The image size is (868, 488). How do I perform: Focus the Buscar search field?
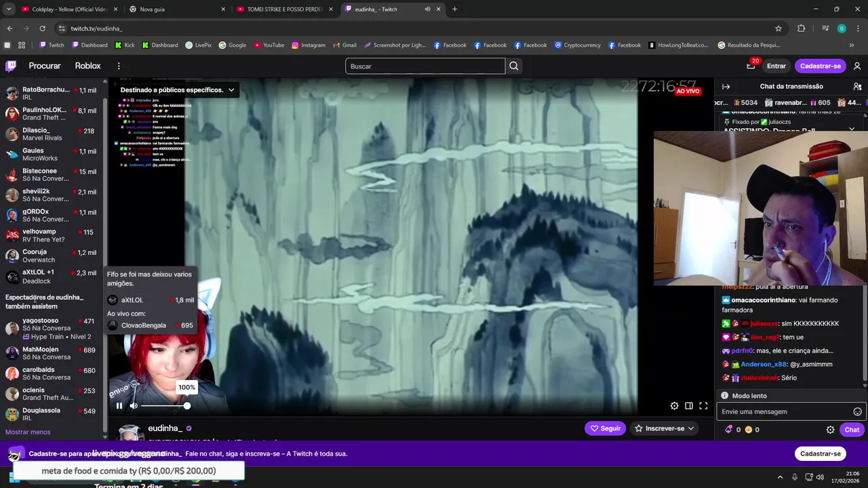pos(425,66)
